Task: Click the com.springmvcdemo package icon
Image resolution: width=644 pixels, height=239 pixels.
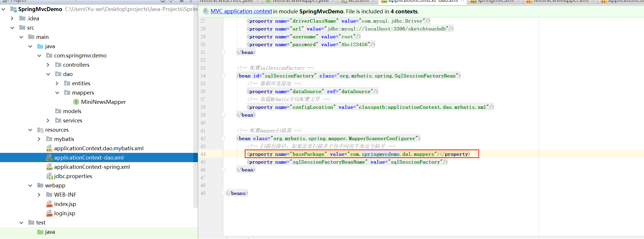Action: 49,55
